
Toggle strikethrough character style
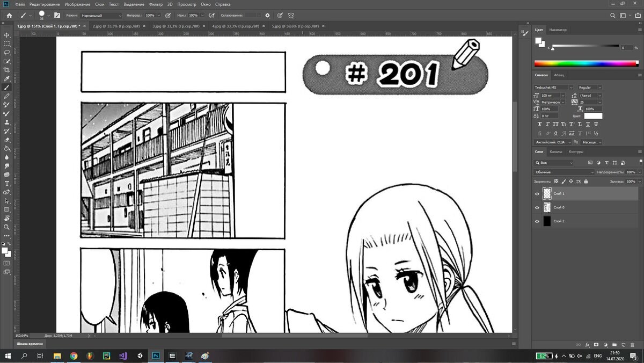click(597, 124)
